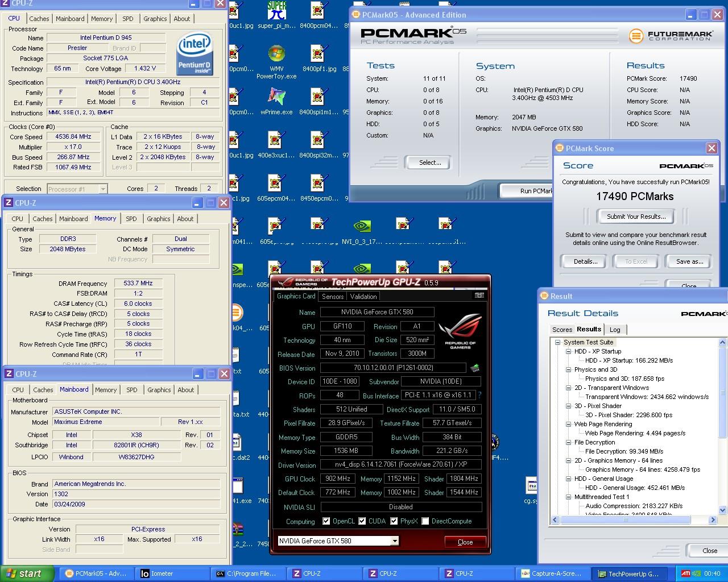
Task: Click Core Speed value 4536.84 MHz
Action: (73, 137)
